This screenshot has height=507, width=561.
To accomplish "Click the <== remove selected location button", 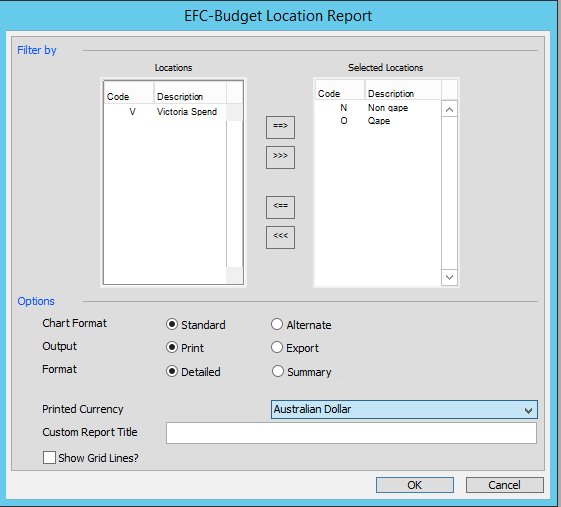I will pos(280,207).
